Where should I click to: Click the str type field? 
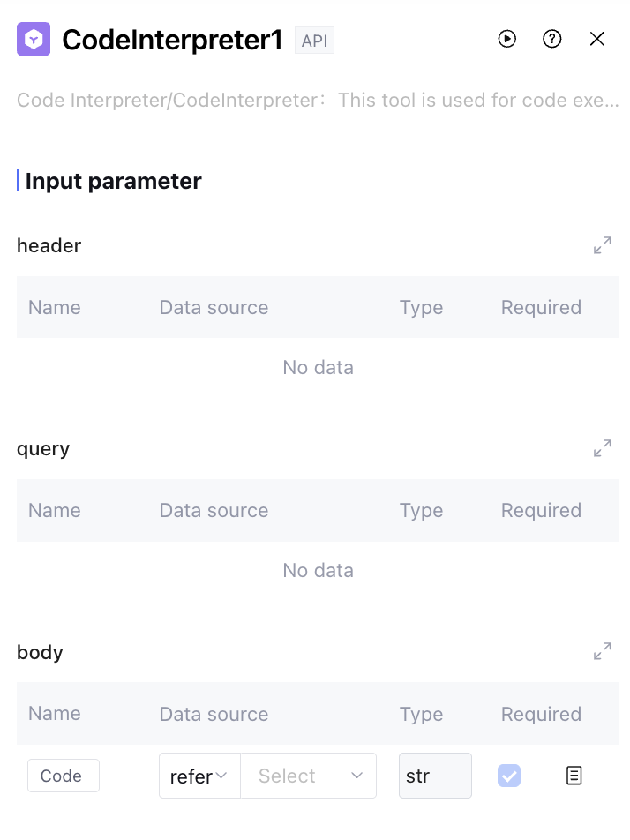[x=435, y=776]
